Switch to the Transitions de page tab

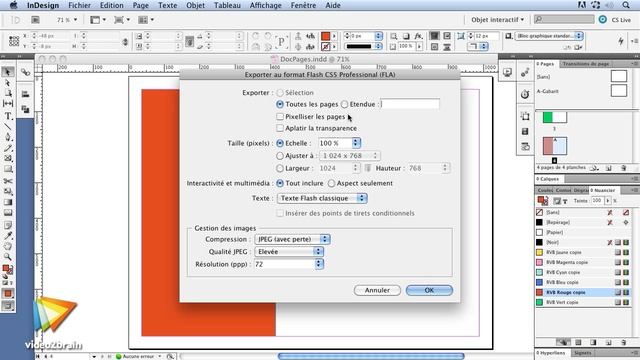click(585, 64)
